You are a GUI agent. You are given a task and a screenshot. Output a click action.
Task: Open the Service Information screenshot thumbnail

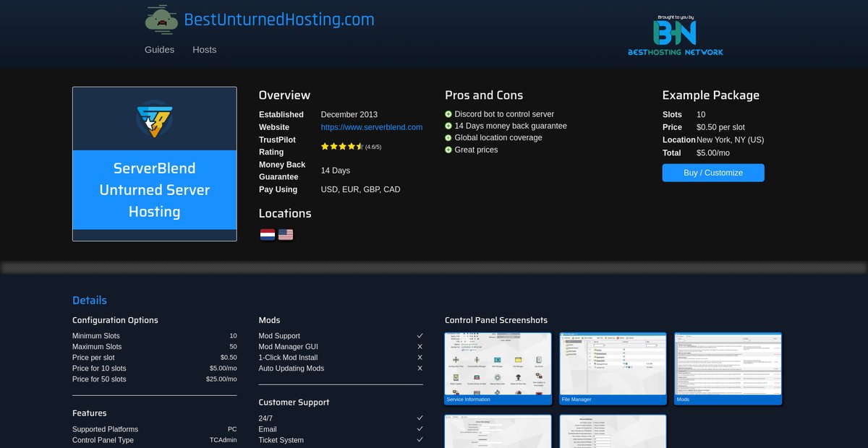point(498,368)
